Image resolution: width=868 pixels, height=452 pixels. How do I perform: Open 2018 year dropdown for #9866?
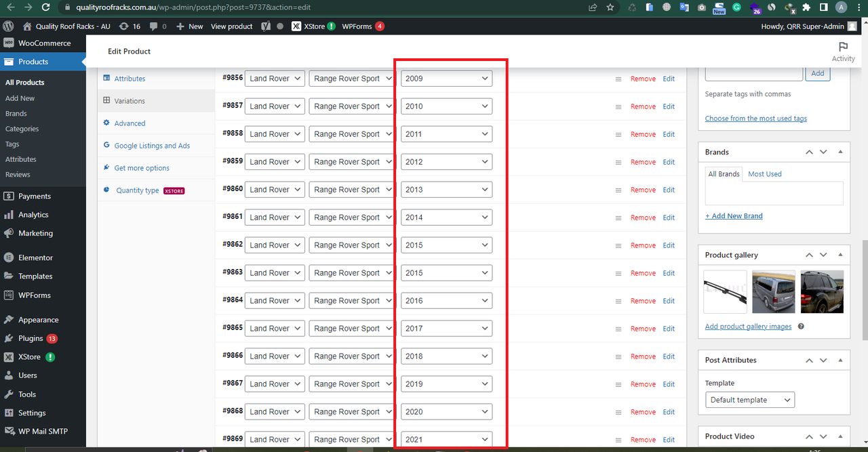tap(446, 356)
